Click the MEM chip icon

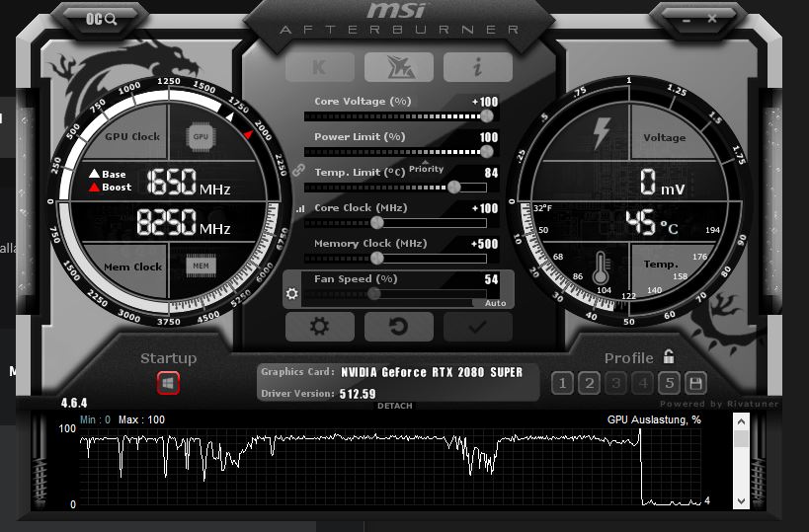201,266
